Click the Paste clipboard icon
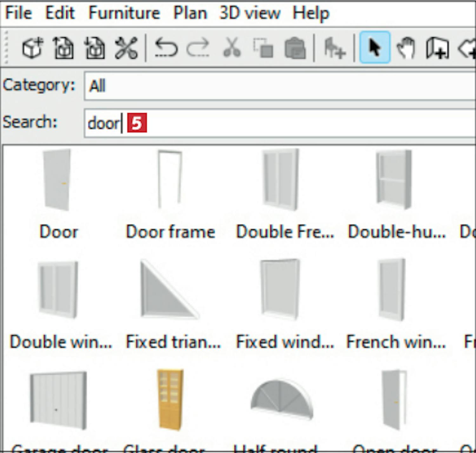The height and width of the screenshot is (453, 476). tap(295, 48)
